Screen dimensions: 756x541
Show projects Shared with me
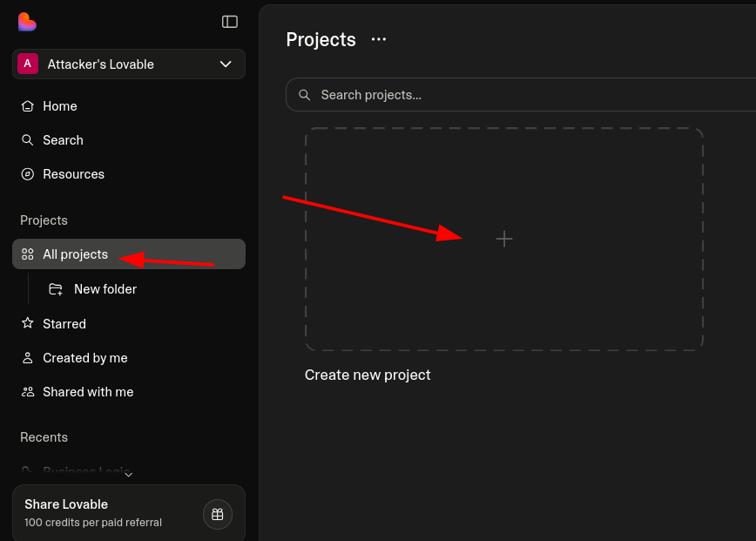[88, 392]
